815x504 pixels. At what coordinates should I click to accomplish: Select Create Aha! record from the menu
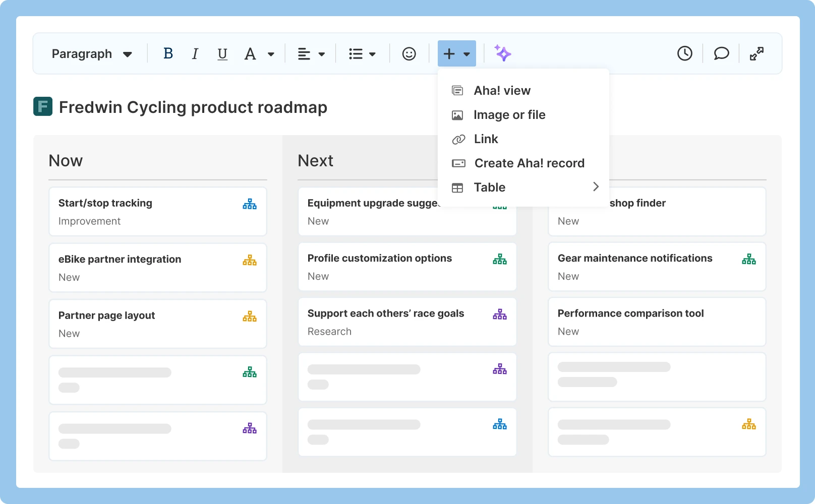(x=529, y=163)
